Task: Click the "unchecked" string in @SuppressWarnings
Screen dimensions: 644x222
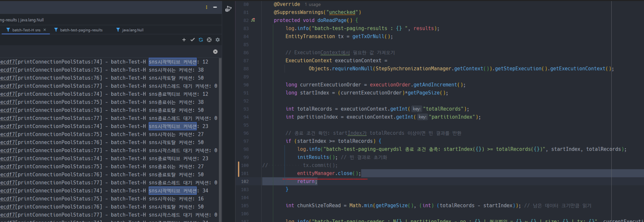Action: pos(342,12)
